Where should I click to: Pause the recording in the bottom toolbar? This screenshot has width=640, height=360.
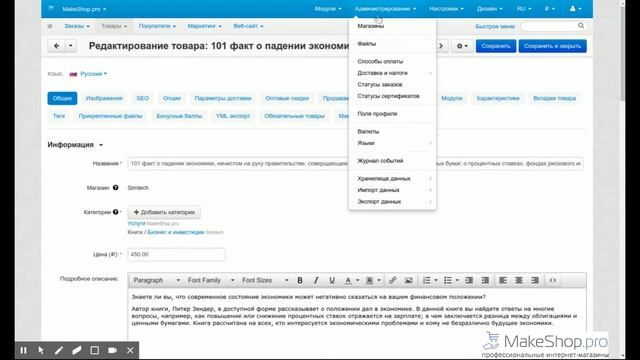pos(23,350)
